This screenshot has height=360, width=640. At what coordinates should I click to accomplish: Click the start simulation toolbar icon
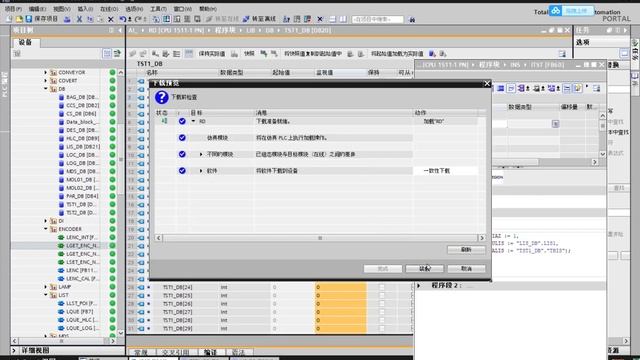[x=187, y=19]
